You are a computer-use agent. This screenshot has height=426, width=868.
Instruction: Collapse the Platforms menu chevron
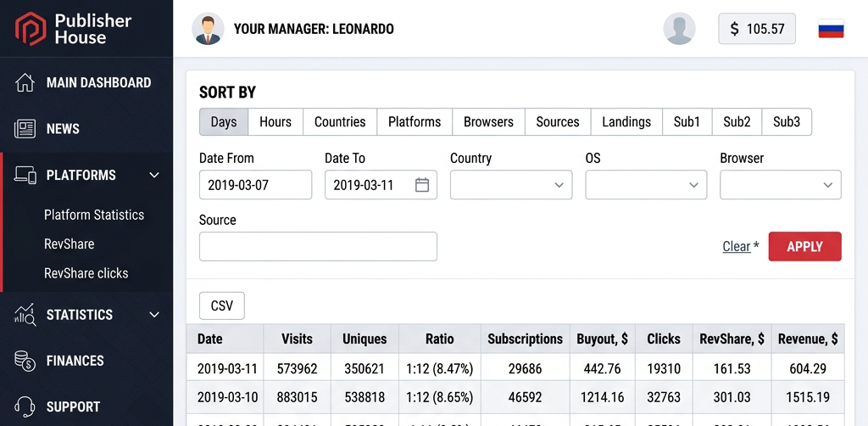(x=154, y=175)
